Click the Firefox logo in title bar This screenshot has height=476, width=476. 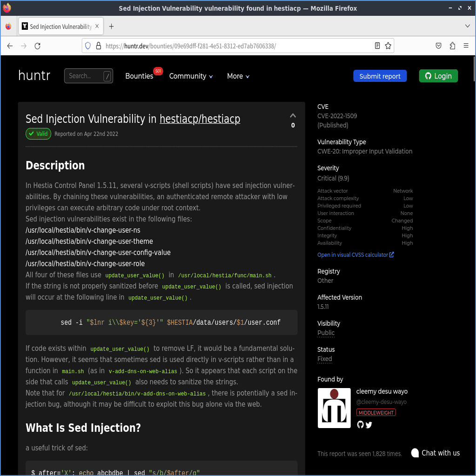[7, 8]
